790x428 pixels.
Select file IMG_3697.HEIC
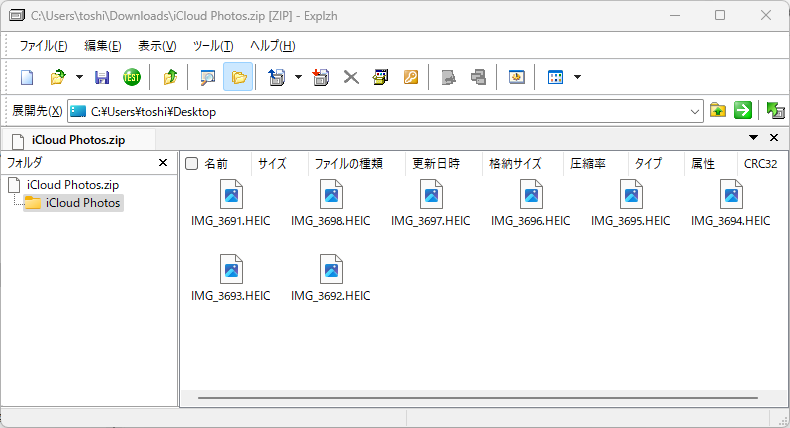point(431,203)
